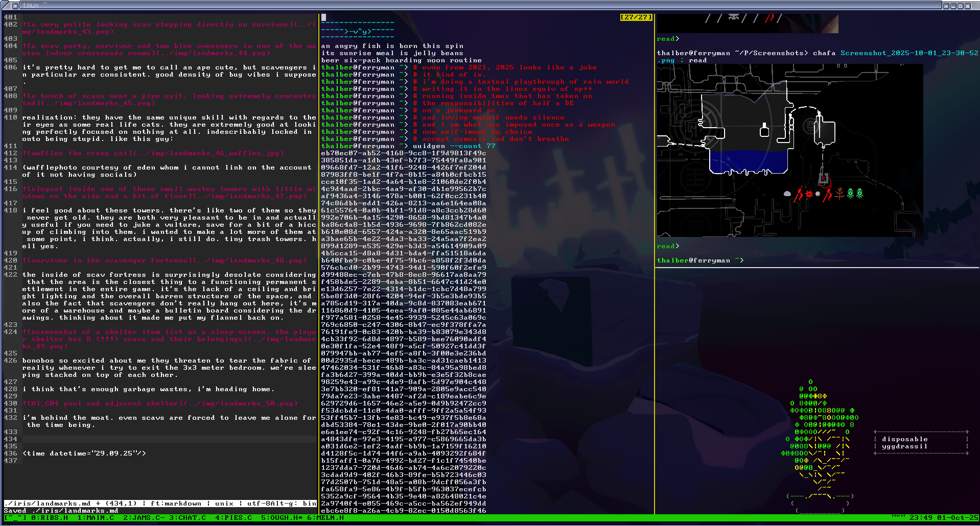The width and height of the screenshot is (980, 526).
Task: Open tmux window 4:PIES.C
Action: (x=233, y=518)
